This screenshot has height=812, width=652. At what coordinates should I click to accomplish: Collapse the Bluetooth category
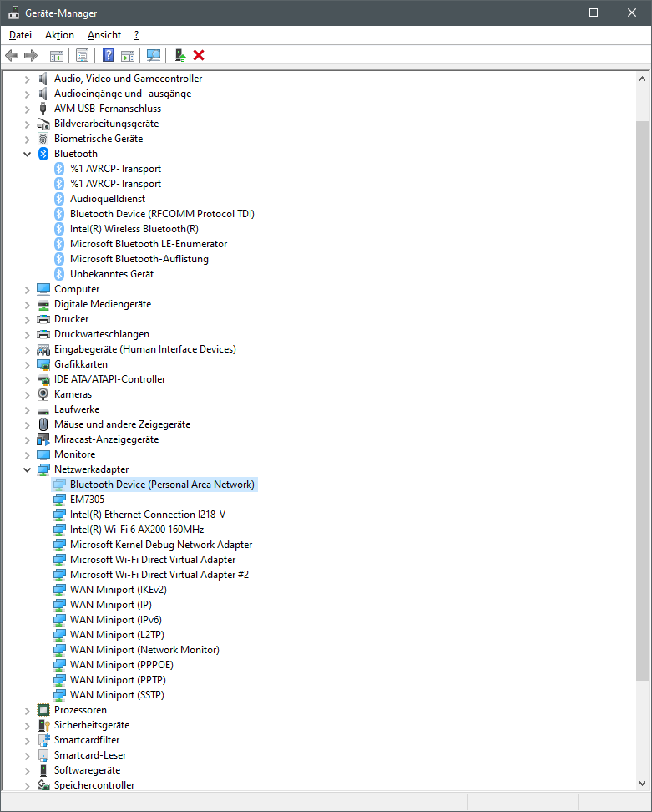pos(28,155)
